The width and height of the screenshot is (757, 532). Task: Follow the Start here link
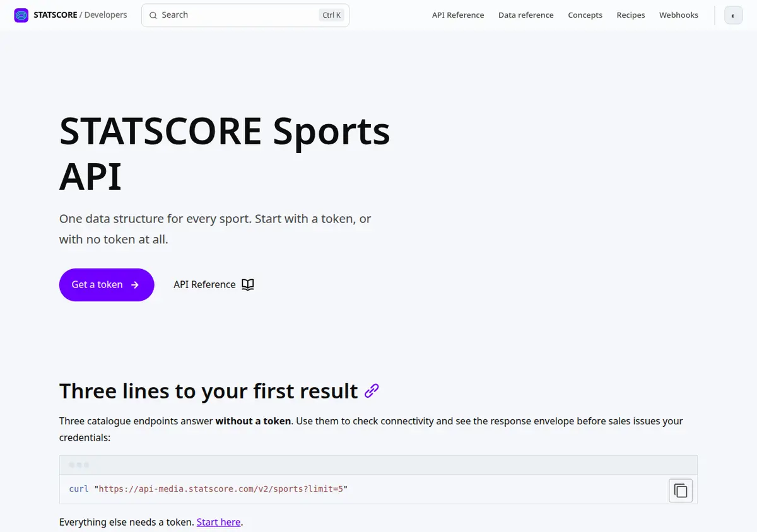218,522
